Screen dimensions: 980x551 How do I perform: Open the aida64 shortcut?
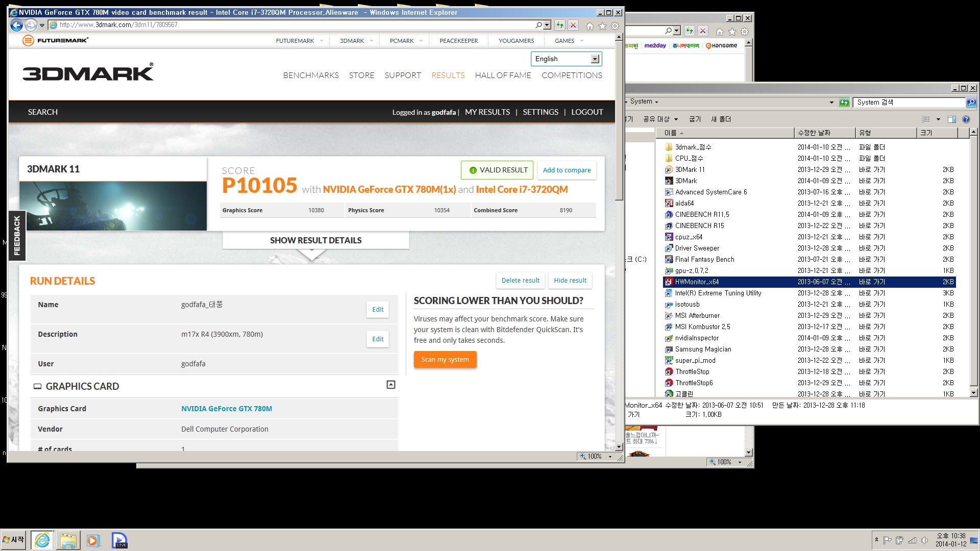point(684,203)
